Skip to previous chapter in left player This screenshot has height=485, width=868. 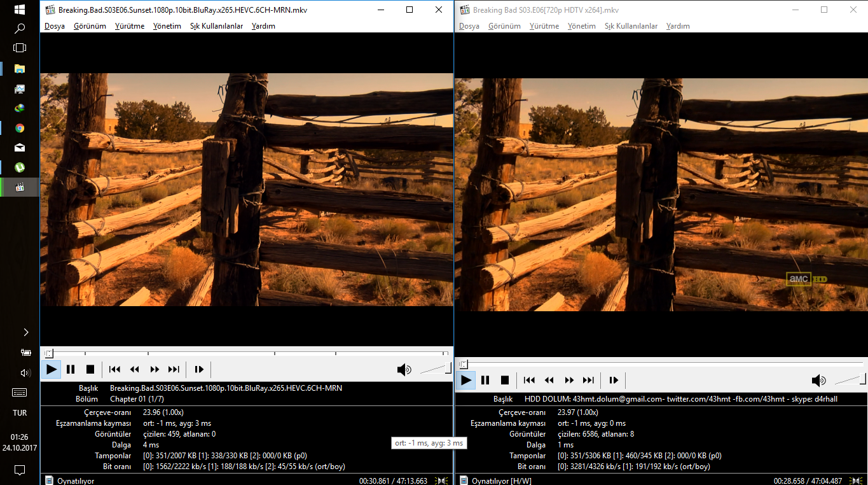[x=114, y=369]
